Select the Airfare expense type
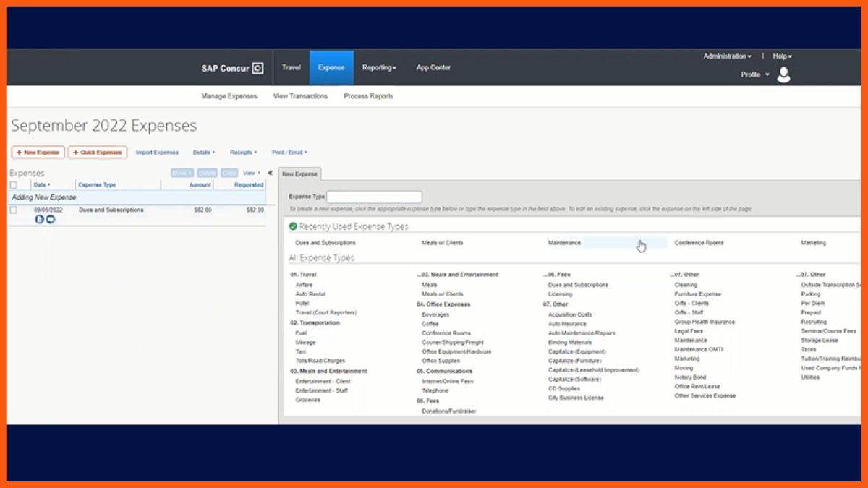 (x=304, y=285)
